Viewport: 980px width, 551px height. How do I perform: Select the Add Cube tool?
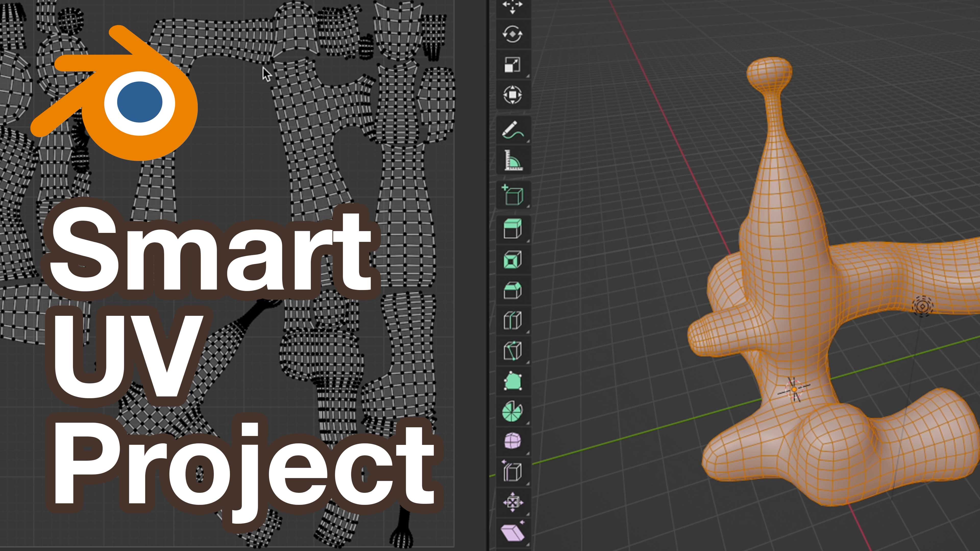(x=513, y=195)
